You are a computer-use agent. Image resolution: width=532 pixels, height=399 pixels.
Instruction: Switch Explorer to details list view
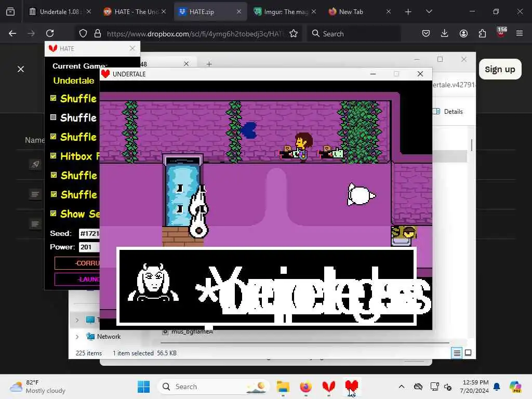457,353
